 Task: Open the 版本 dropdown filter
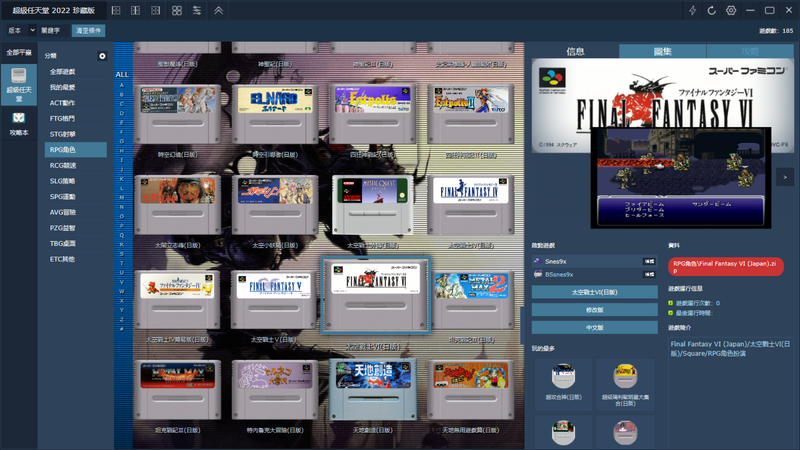click(21, 31)
